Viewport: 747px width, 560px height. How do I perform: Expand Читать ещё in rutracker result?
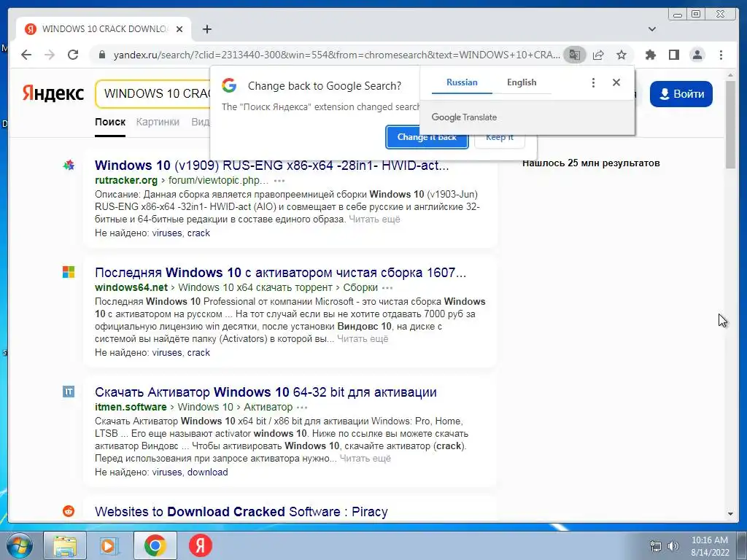[x=374, y=219]
